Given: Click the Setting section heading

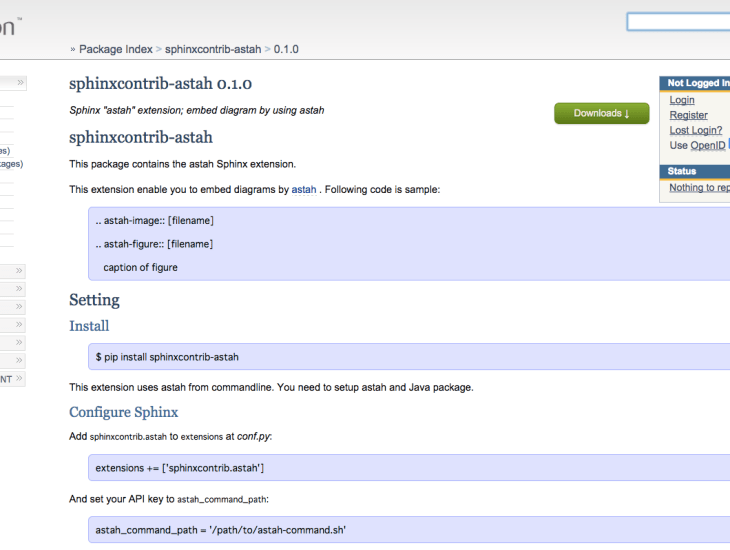Looking at the screenshot, I should tap(94, 300).
